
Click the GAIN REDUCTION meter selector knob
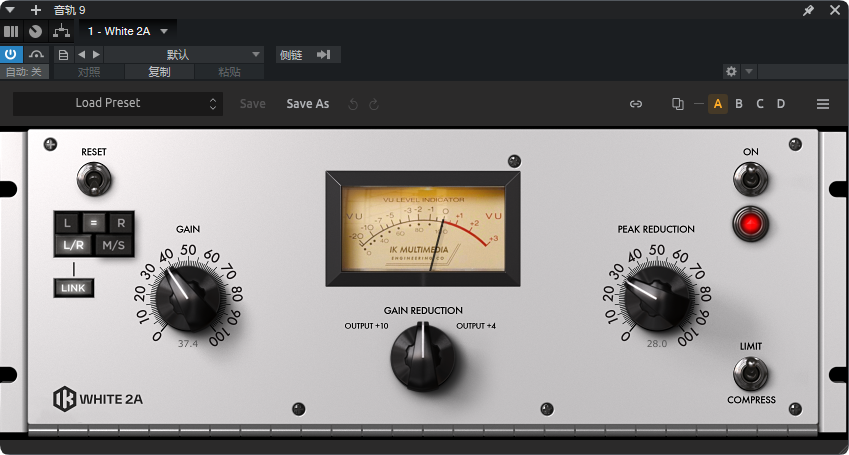click(423, 356)
